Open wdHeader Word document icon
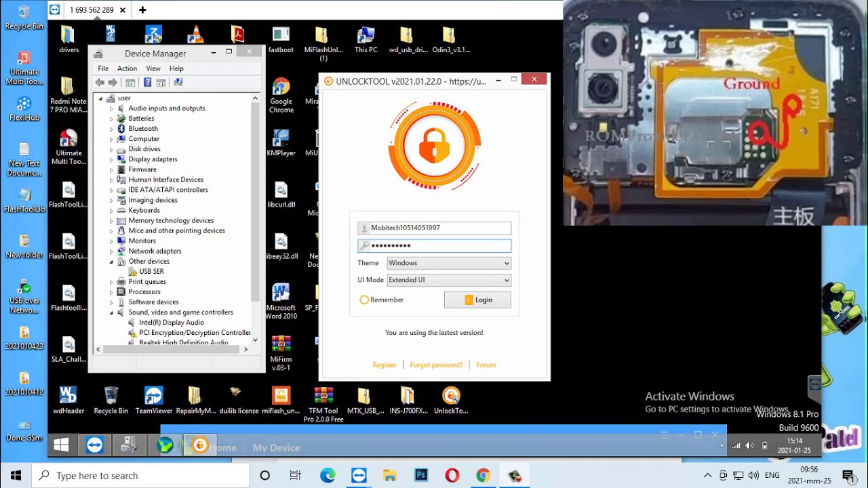 [x=68, y=400]
